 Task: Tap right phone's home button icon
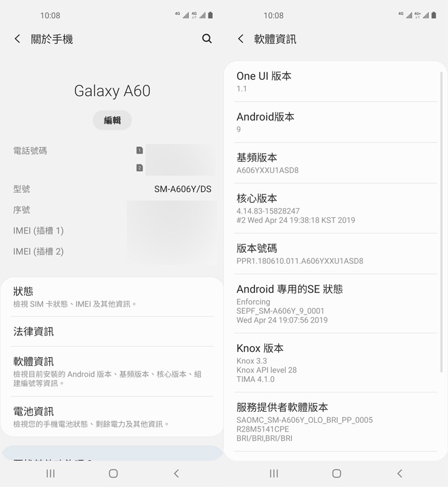point(337,473)
